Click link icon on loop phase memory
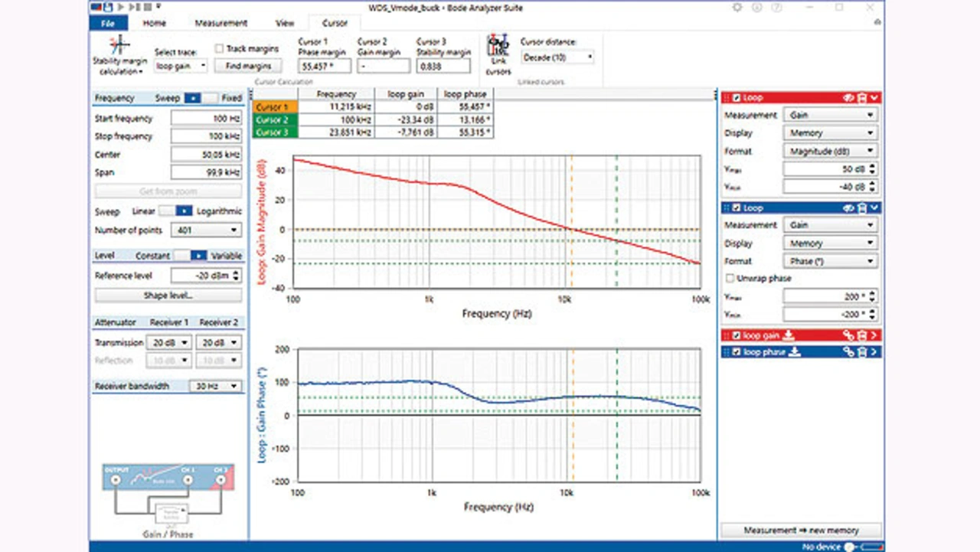This screenshot has height=552, width=980. click(x=848, y=352)
